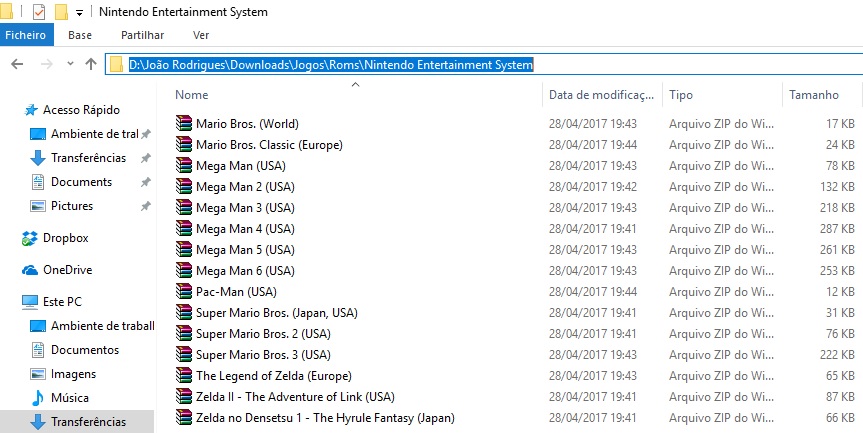The image size is (863, 433).
Task: Switch to the Ver ribbon tab
Action: pos(201,35)
